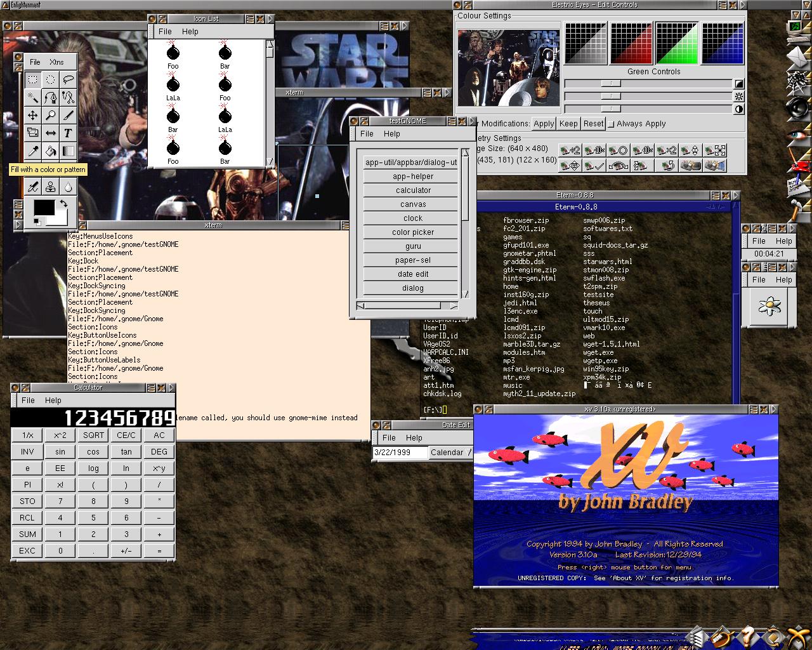Expand the Calendar dropdown in Date Edit
This screenshot has height=650, width=812.
451,453
